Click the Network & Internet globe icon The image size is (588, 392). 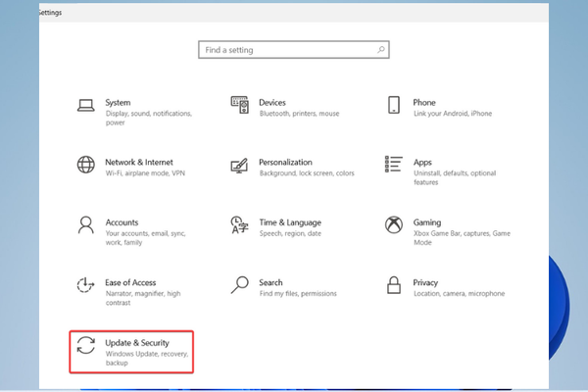86,164
